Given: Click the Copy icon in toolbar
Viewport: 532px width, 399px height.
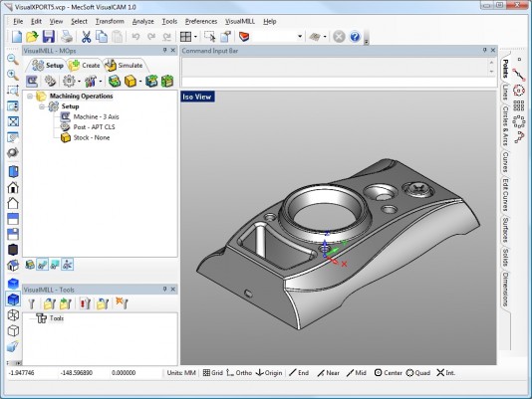Looking at the screenshot, I should (102, 37).
